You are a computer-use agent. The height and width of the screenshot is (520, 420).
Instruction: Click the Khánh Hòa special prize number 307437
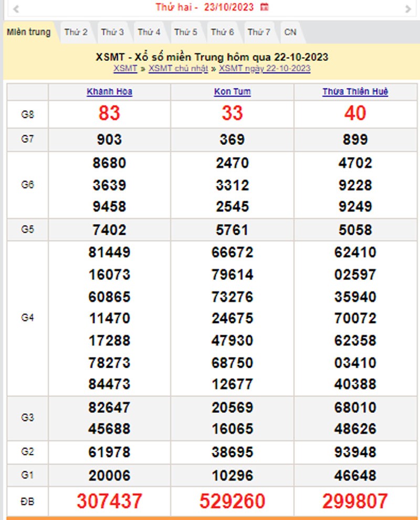coord(109,501)
